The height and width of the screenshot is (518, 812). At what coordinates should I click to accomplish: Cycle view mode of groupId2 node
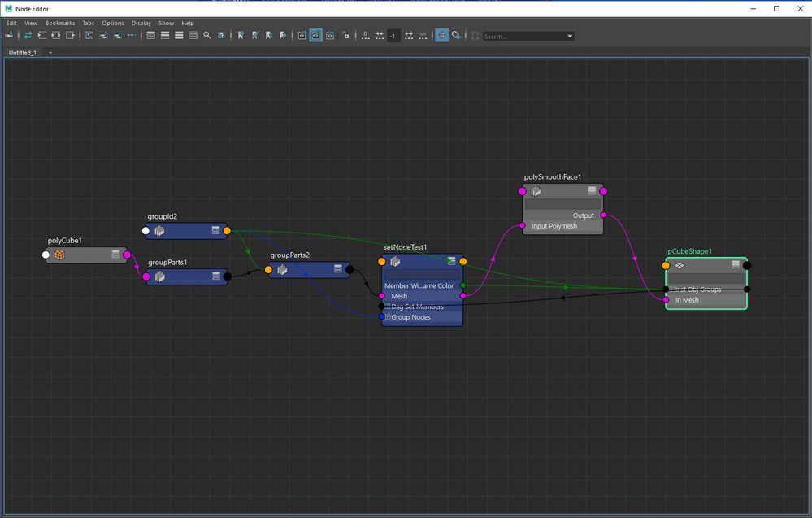pos(215,230)
